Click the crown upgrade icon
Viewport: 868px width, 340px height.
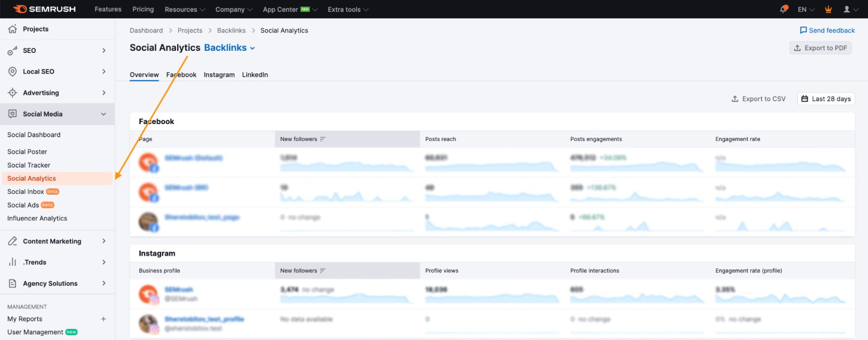(x=828, y=9)
